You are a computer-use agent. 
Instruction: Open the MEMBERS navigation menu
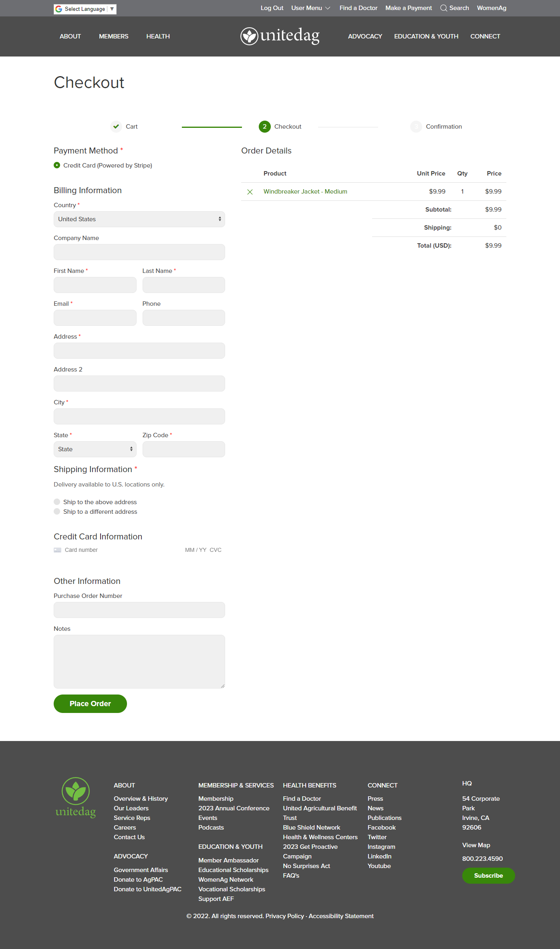114,36
